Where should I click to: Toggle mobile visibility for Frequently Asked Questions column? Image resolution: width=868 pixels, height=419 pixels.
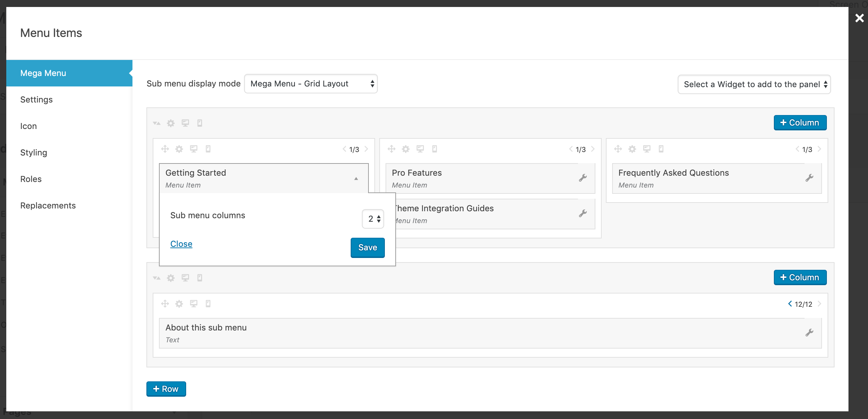(x=661, y=149)
